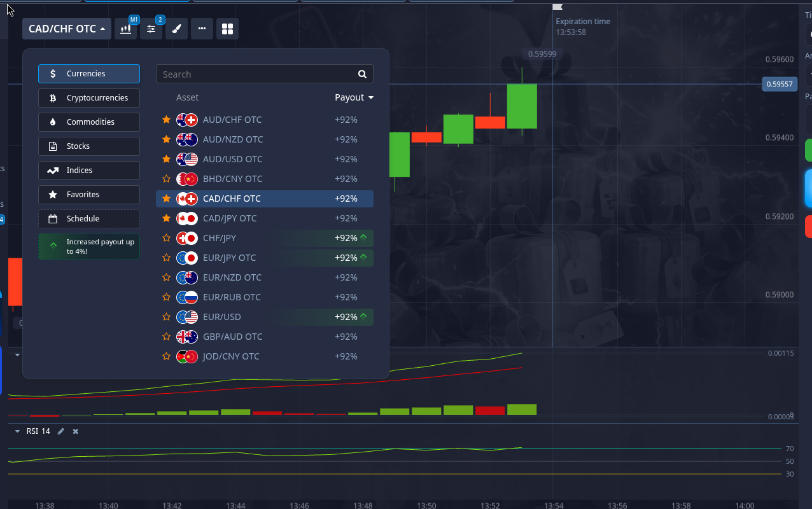Open the multi-chart grid layout icon
Viewport: 812px width, 509px height.
point(227,29)
